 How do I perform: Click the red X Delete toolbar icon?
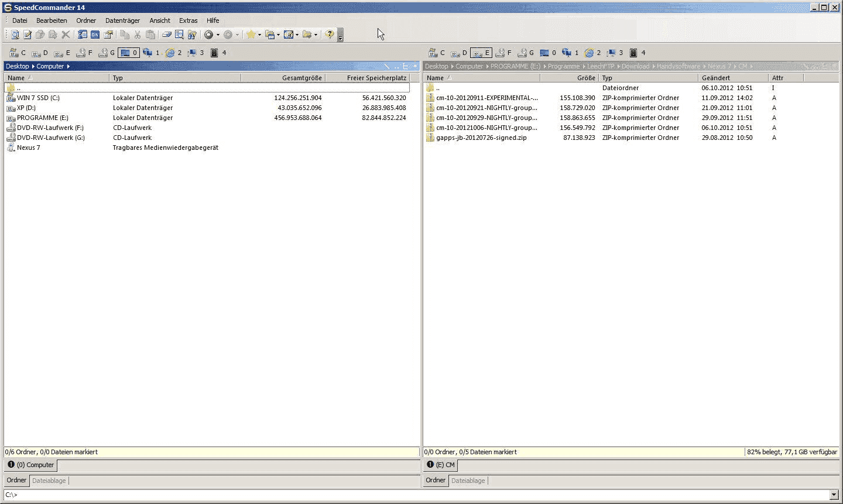pos(66,35)
